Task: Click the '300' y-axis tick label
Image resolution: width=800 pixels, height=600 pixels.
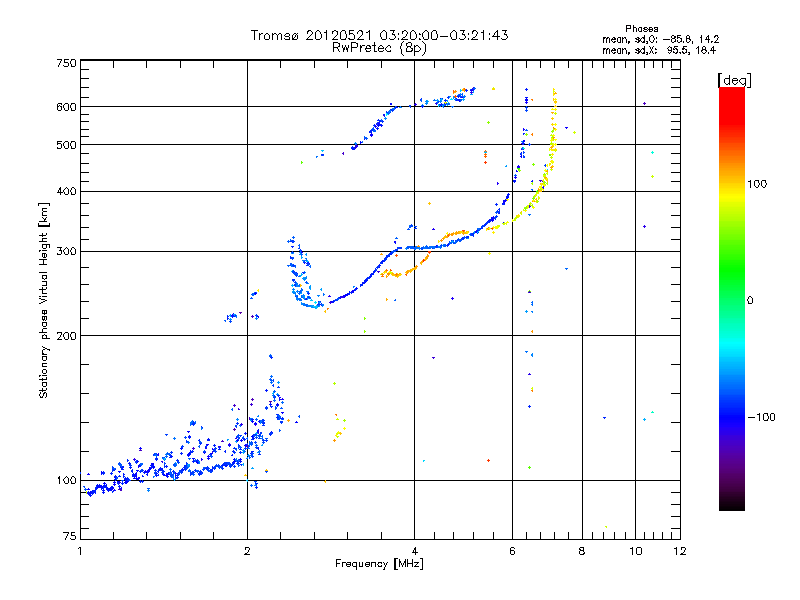Action: coord(67,252)
